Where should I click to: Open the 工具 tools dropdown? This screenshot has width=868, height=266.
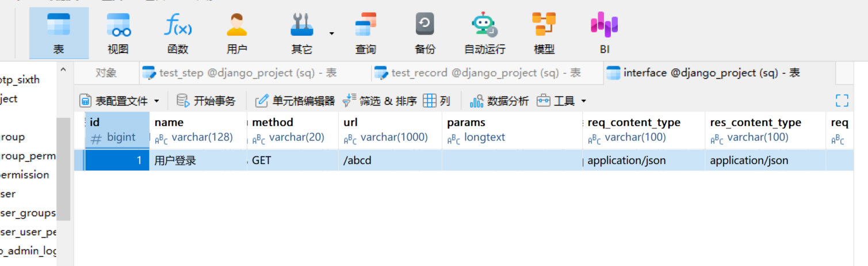click(561, 101)
